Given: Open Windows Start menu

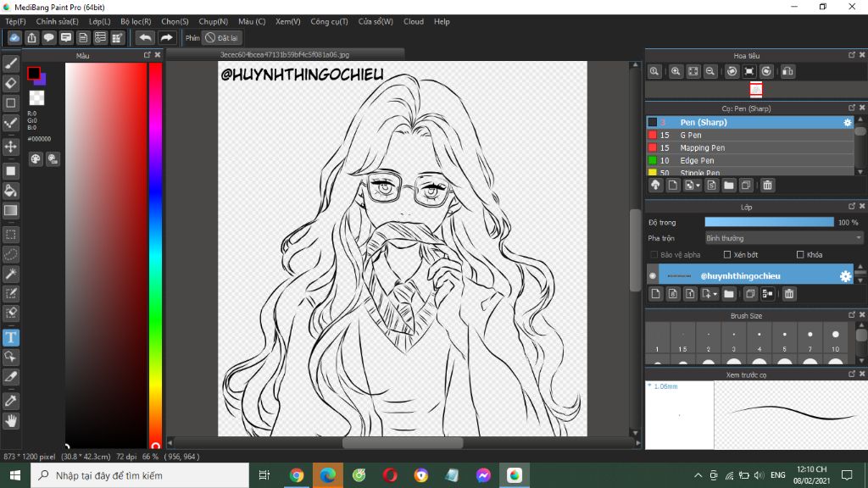Looking at the screenshot, I should (x=15, y=475).
